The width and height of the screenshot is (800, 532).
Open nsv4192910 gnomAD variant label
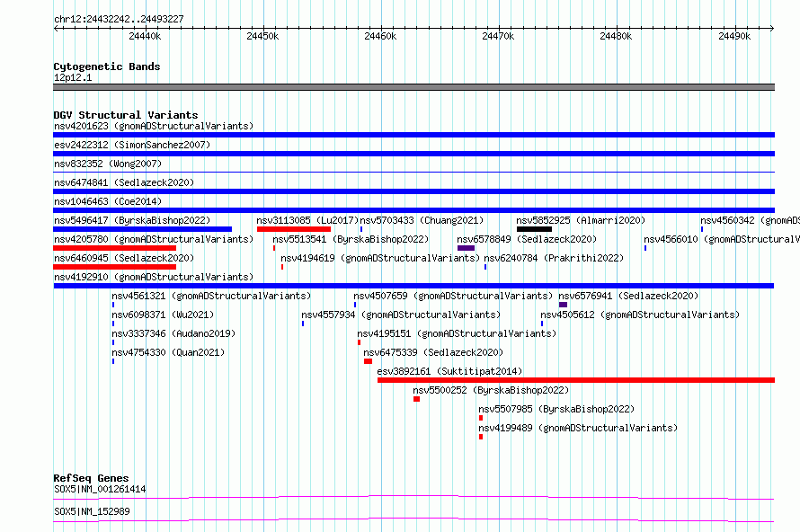[x=154, y=277]
